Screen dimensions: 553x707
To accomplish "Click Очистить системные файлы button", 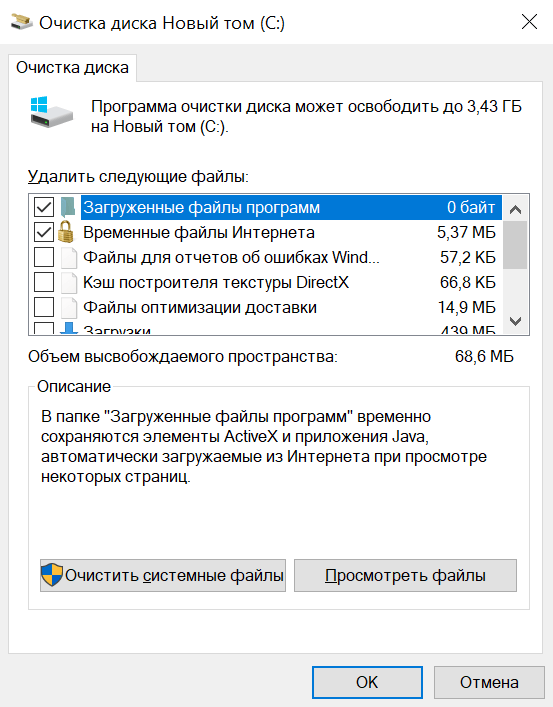I will coord(163,575).
